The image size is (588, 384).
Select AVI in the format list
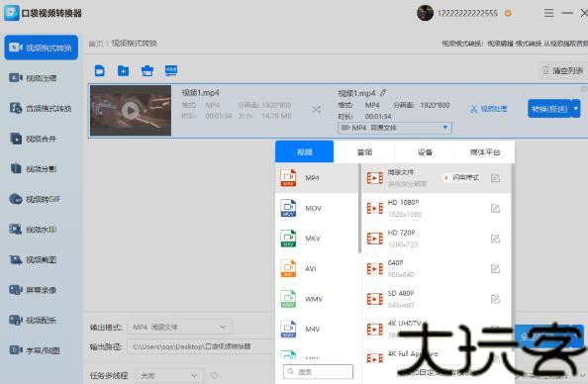(317, 268)
